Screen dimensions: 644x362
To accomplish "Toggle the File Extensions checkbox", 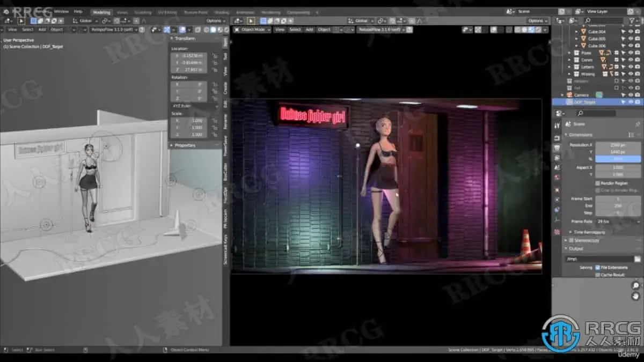I will [598, 267].
